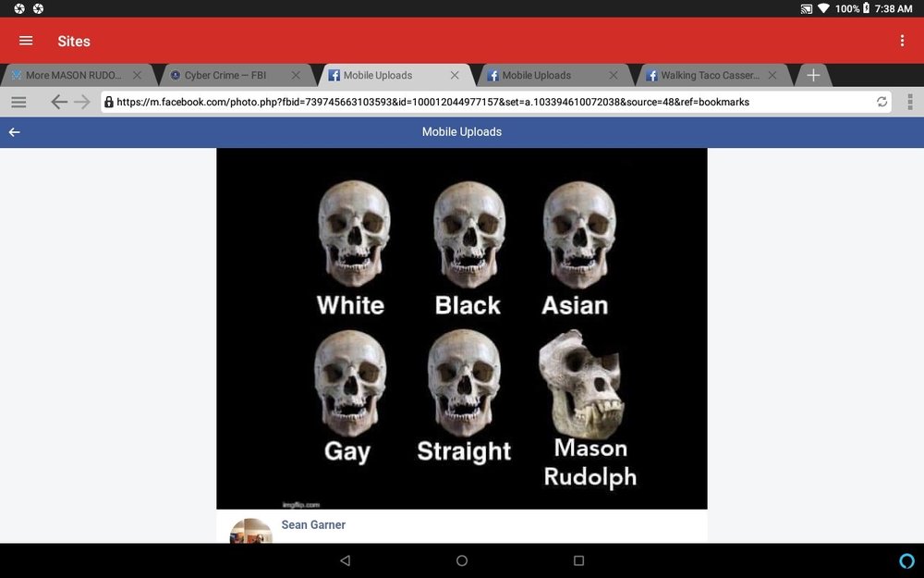Switch to the Cyber Crime — FBI tab
Viewport: 924px width, 578px height.
[225, 76]
